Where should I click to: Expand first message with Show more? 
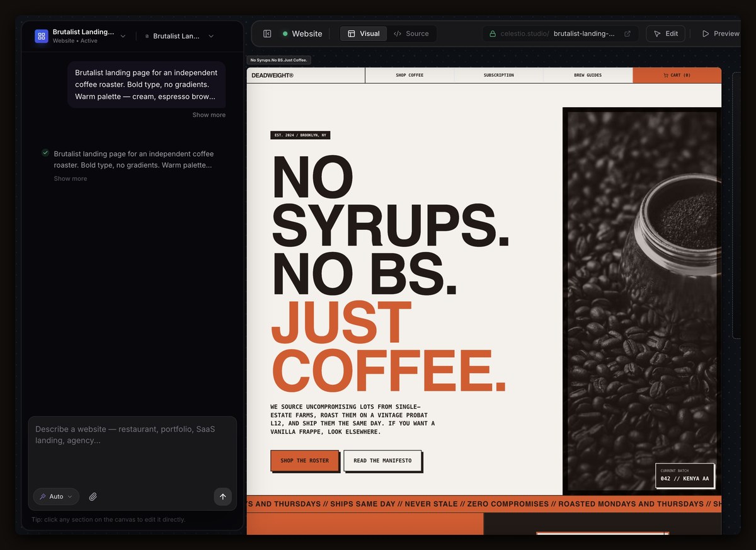209,115
